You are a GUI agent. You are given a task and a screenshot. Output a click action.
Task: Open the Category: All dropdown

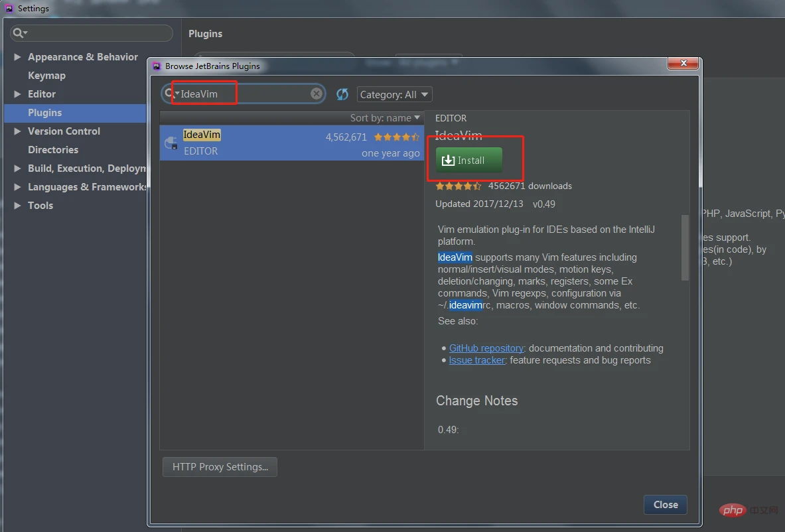(394, 95)
